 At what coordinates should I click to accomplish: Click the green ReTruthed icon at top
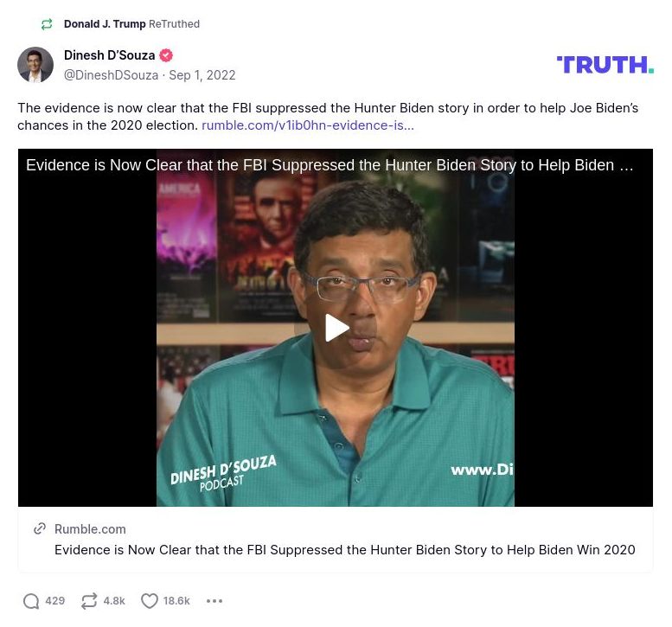click(x=47, y=24)
